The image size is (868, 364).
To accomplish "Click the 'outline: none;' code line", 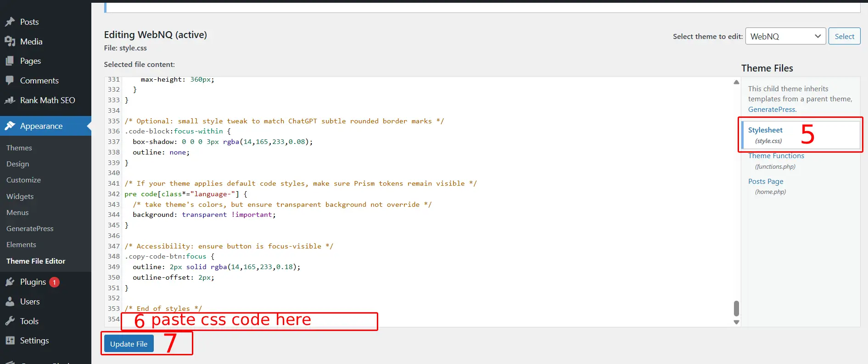I will coord(161,153).
